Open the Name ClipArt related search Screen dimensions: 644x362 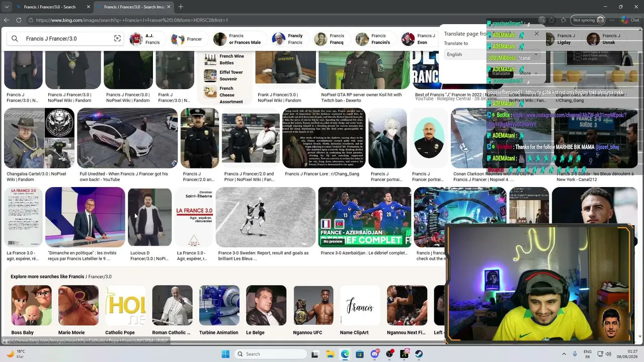tap(360, 310)
